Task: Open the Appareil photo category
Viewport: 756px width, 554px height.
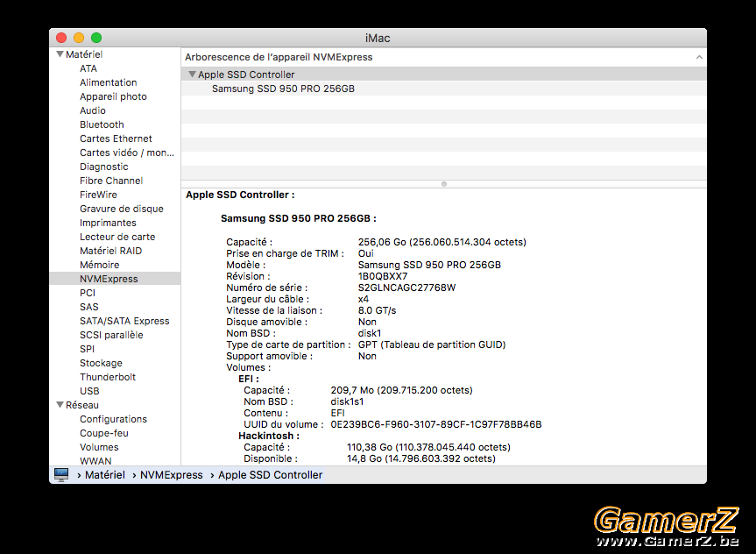Action: pyautogui.click(x=113, y=96)
